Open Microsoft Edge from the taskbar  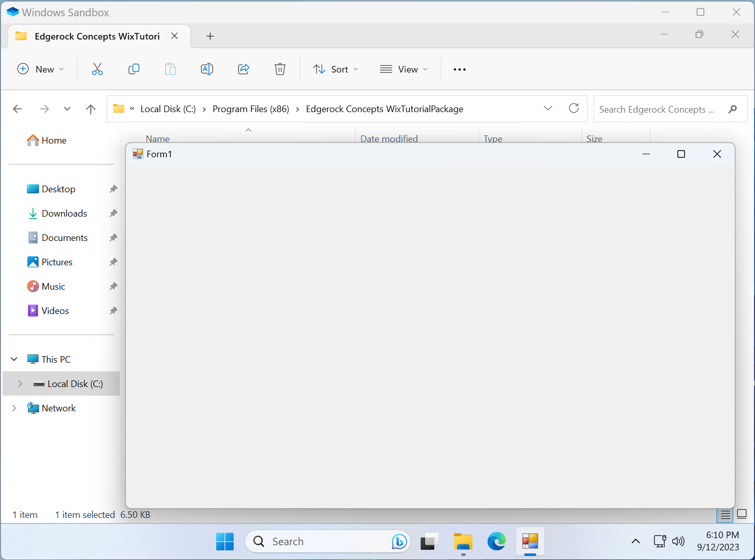(x=496, y=541)
